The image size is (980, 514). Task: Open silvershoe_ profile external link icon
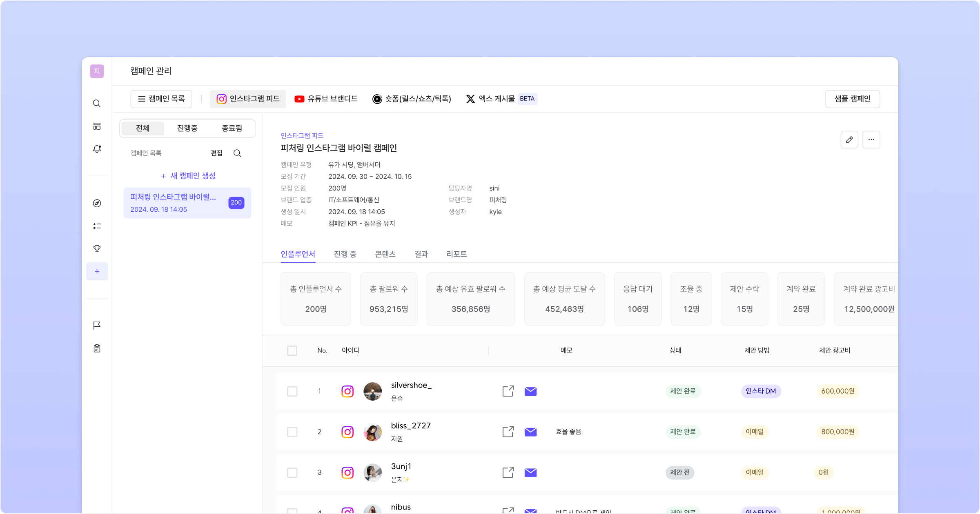pyautogui.click(x=508, y=391)
